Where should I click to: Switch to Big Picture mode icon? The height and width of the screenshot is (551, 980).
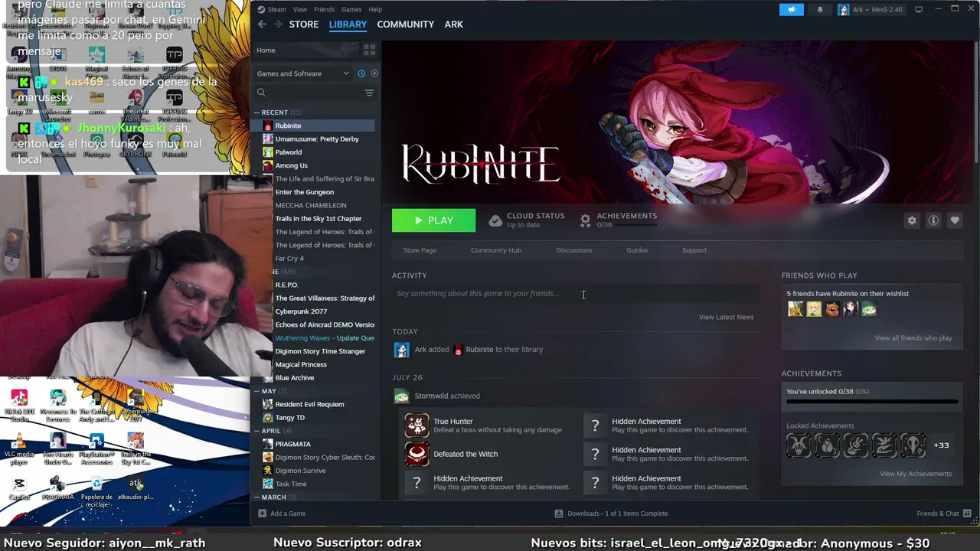click(x=919, y=9)
